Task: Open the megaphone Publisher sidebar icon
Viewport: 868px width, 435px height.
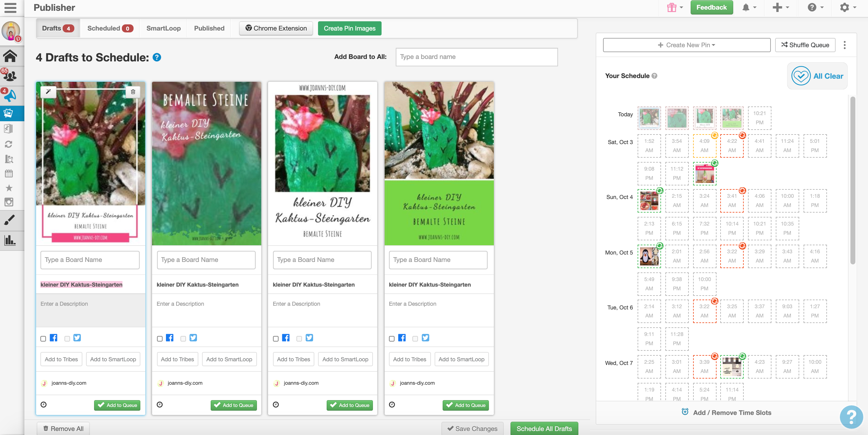Action: coord(10,96)
